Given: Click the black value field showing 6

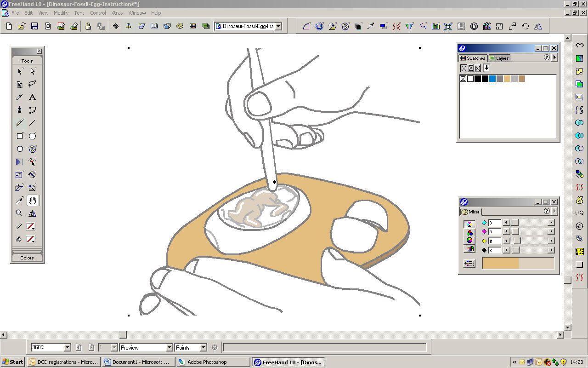Looking at the screenshot, I should click(x=494, y=250).
